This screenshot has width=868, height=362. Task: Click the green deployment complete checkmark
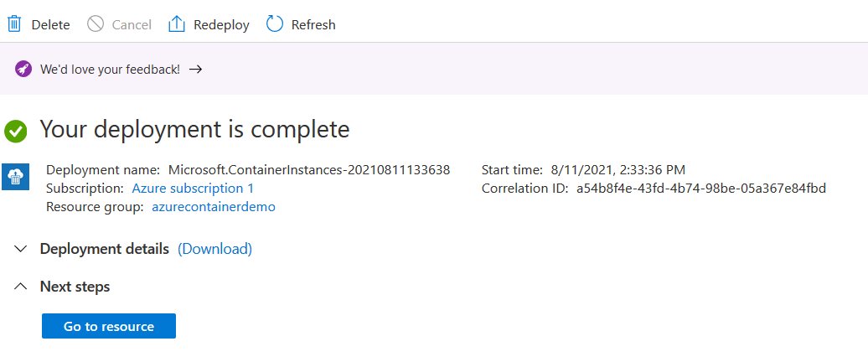pos(16,131)
